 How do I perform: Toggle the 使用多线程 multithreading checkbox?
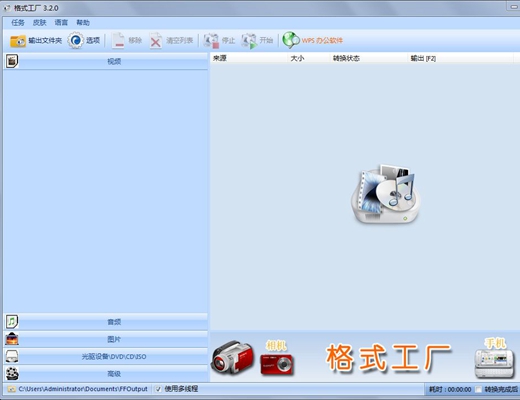tap(158, 389)
